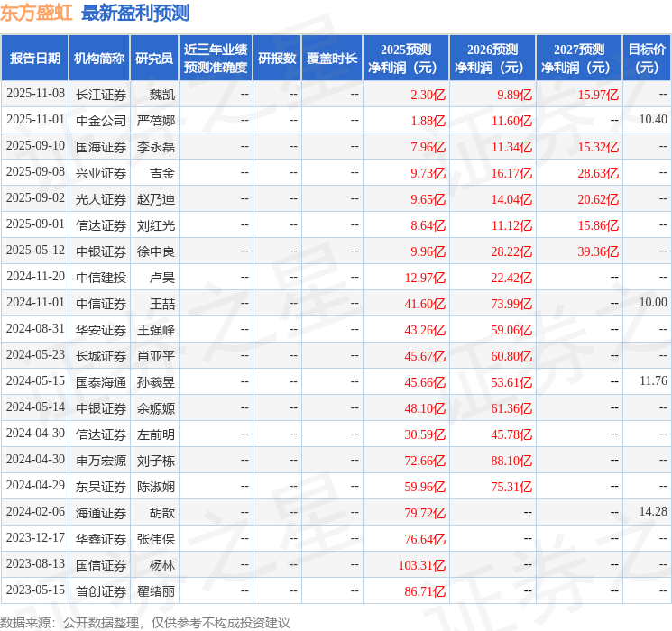The width and height of the screenshot is (672, 631).
Task: Select the 研报数 column header
Action: 276,58
